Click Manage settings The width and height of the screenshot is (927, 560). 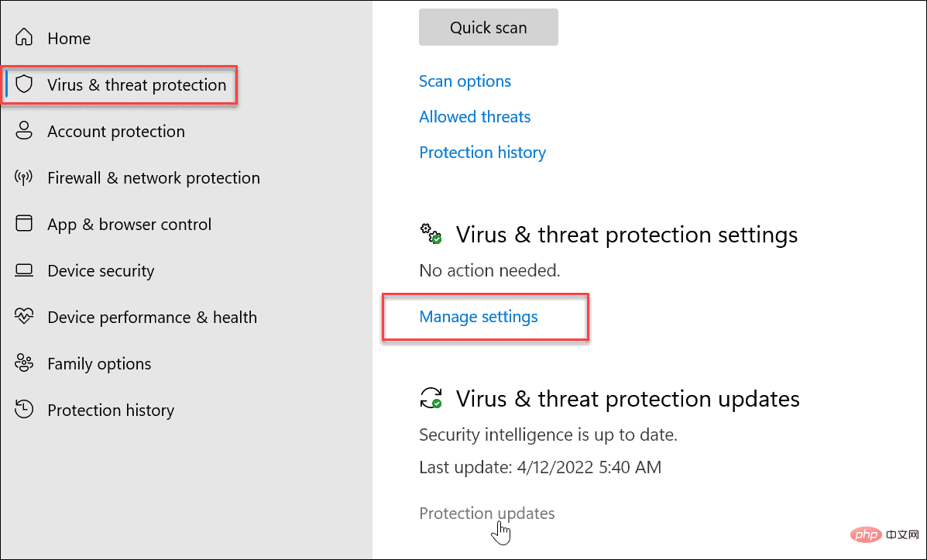coord(478,316)
